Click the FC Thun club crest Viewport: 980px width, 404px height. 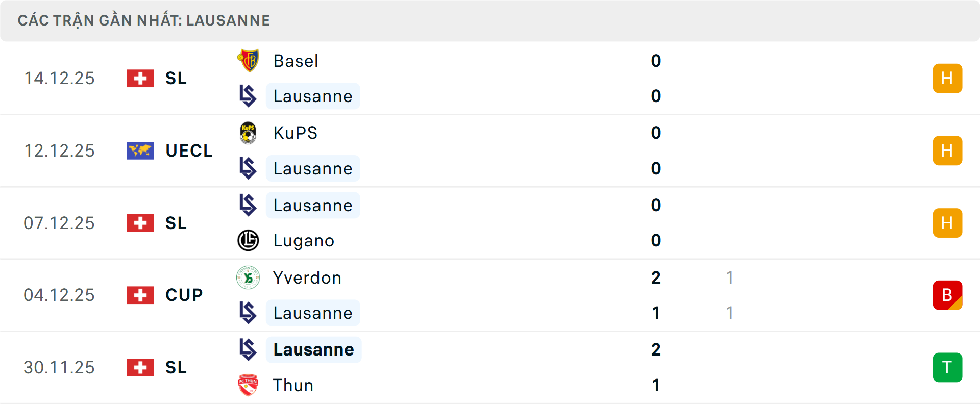(248, 385)
